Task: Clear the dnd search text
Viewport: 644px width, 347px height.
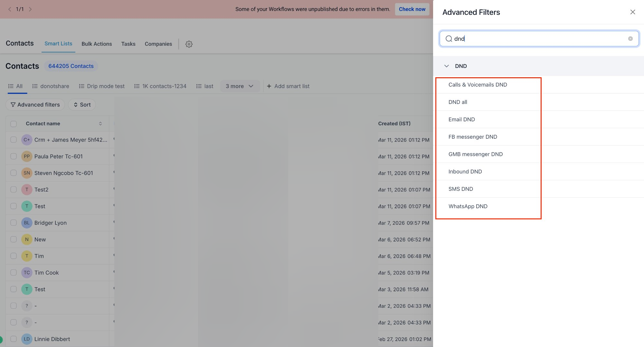Action: pos(630,39)
